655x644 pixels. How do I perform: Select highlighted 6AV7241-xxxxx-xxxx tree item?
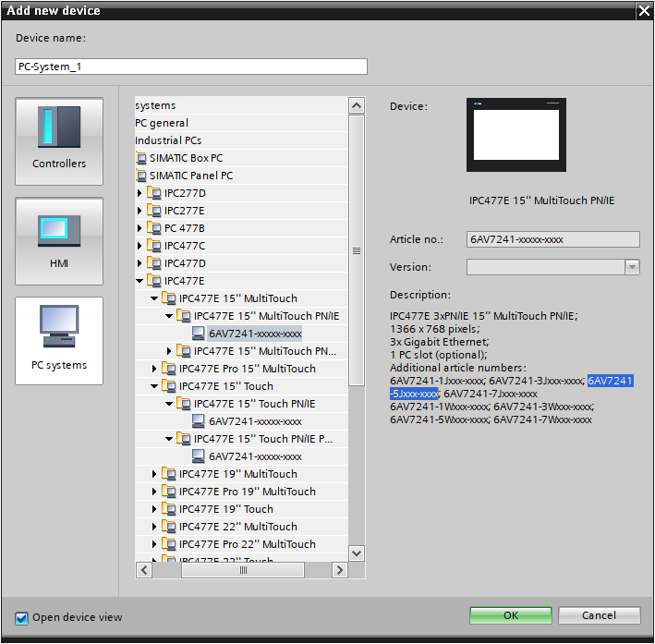pos(255,334)
